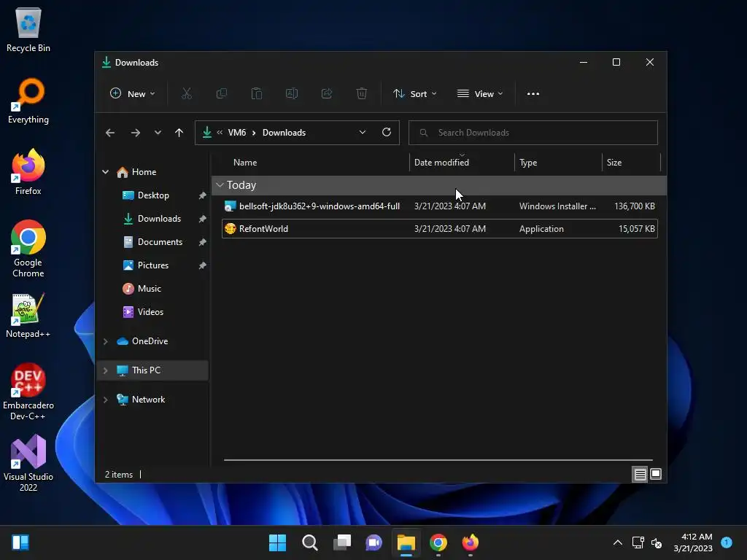Select the Firefox desktop shortcut
This screenshot has width=747, height=560.
pyautogui.click(x=28, y=172)
